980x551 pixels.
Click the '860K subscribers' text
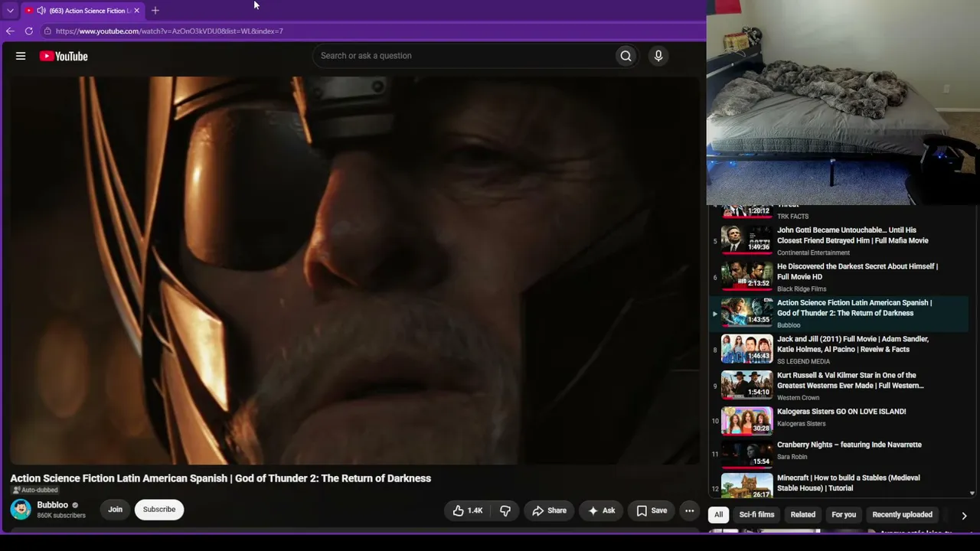coord(61,516)
